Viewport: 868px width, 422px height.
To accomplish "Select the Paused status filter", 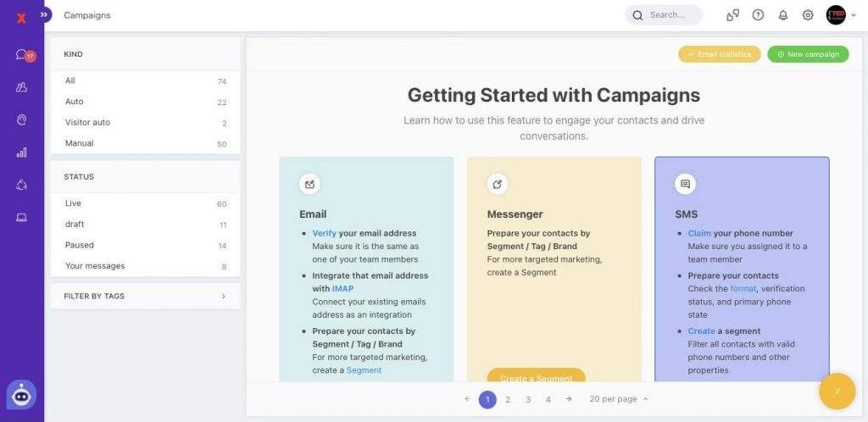I will point(80,246).
